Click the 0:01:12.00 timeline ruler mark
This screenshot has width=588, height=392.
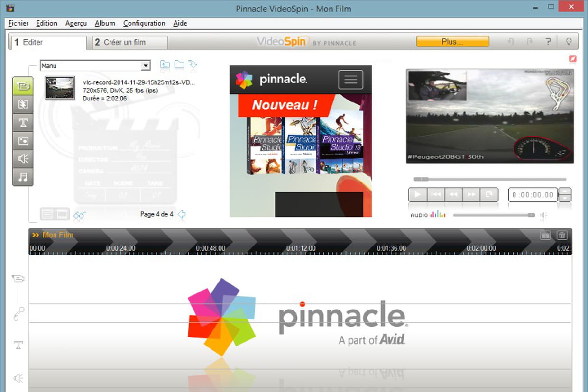point(301,248)
